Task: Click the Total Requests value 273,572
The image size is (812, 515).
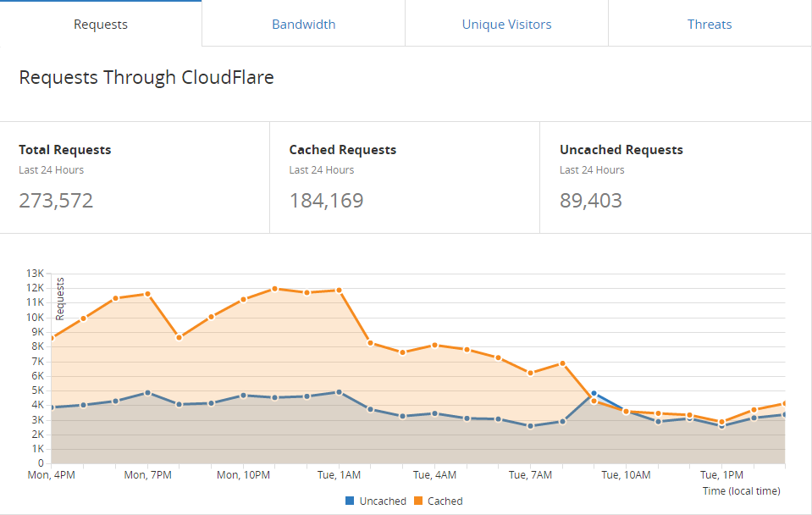Action: 56,201
